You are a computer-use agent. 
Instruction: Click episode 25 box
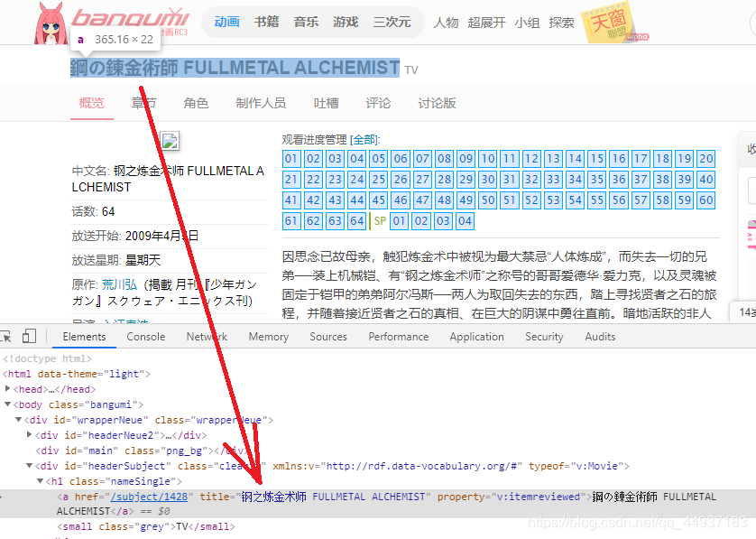tap(379, 180)
